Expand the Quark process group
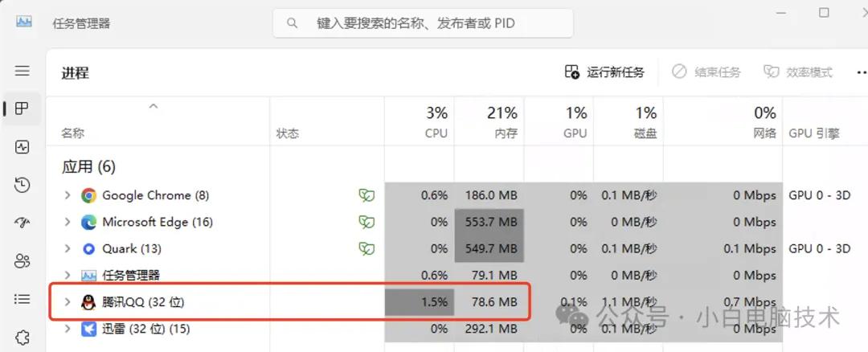This screenshot has width=868, height=352. tap(68, 248)
